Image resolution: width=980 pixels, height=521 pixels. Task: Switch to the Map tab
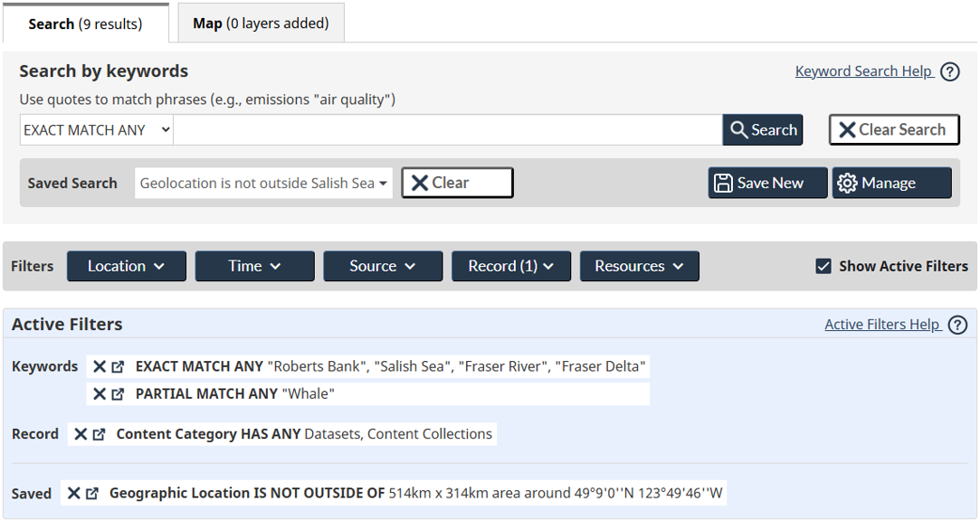261,23
